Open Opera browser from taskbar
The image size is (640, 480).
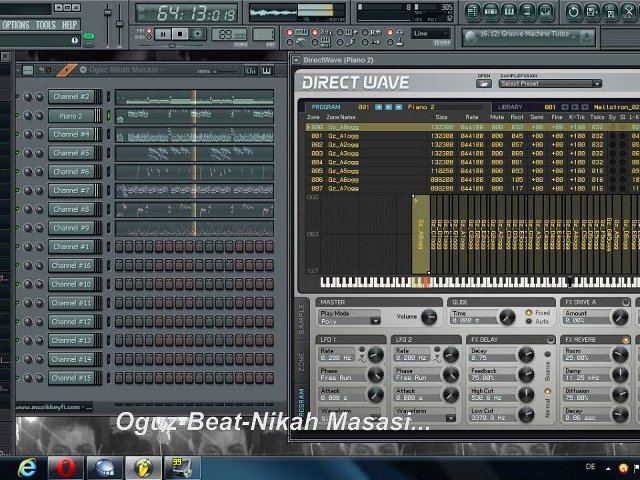click(x=67, y=467)
